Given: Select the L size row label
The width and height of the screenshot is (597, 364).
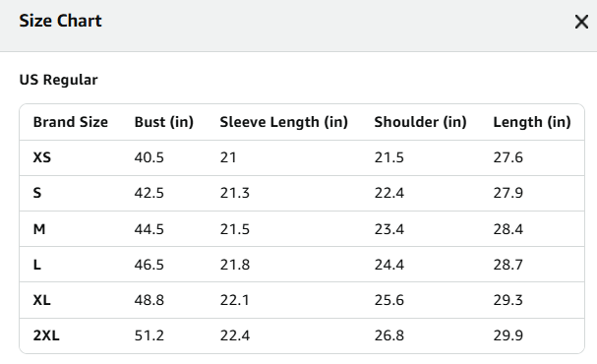Looking at the screenshot, I should tap(37, 265).
